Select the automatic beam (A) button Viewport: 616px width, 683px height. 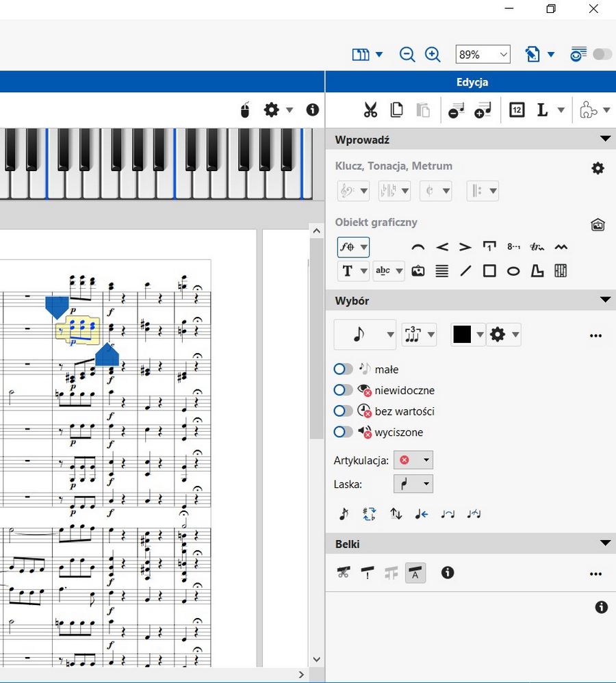pos(415,572)
